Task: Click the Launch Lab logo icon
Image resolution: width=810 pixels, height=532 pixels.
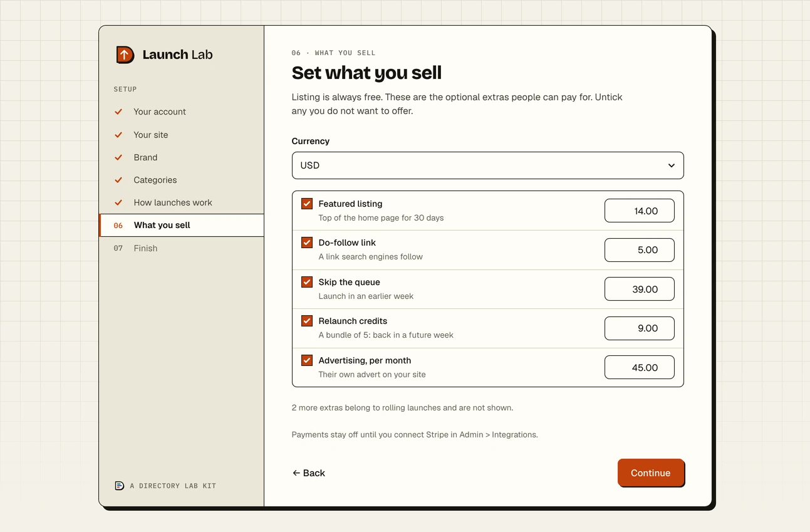Action: (x=125, y=55)
